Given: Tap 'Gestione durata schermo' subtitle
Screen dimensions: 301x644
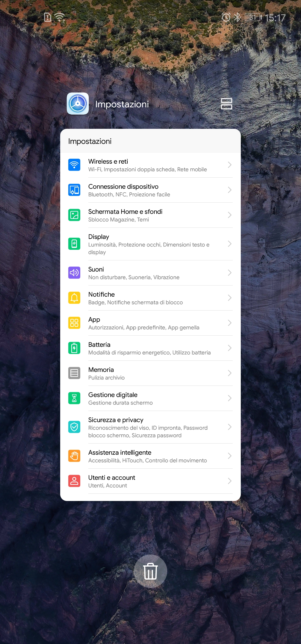Looking at the screenshot, I should (120, 403).
